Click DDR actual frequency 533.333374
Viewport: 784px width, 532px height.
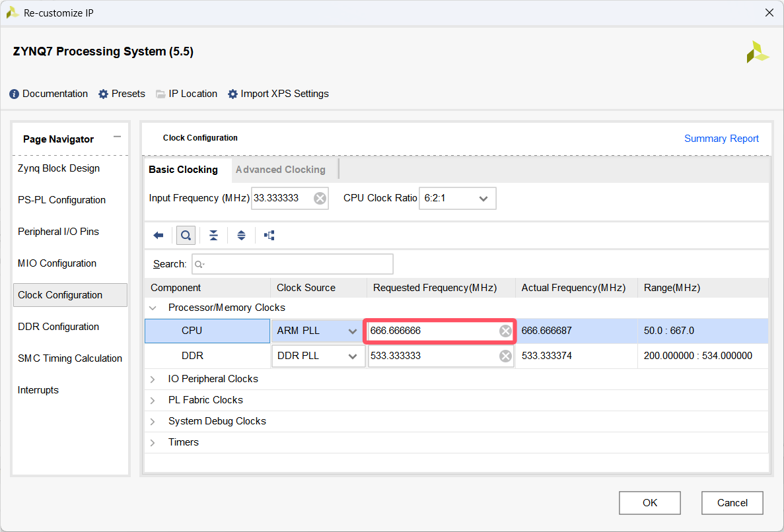(x=546, y=356)
